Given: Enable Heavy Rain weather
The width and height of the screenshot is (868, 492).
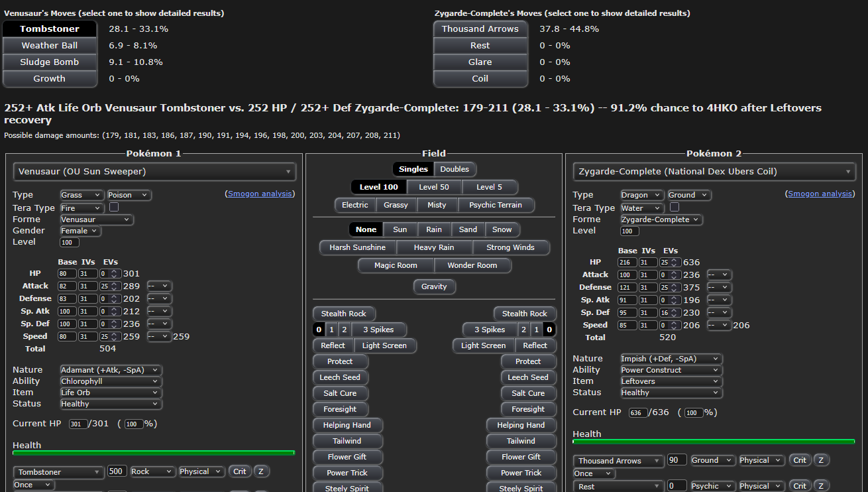Looking at the screenshot, I should click(434, 247).
